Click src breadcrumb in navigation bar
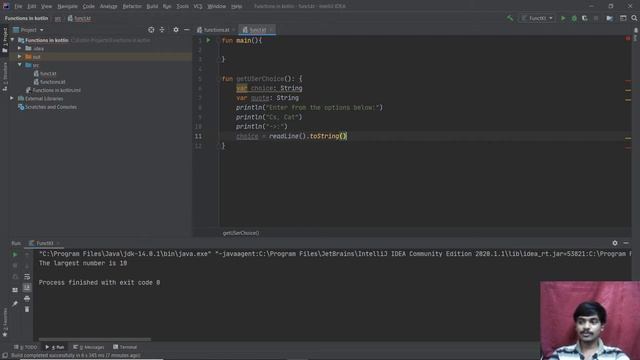640x360 pixels. pyautogui.click(x=58, y=18)
